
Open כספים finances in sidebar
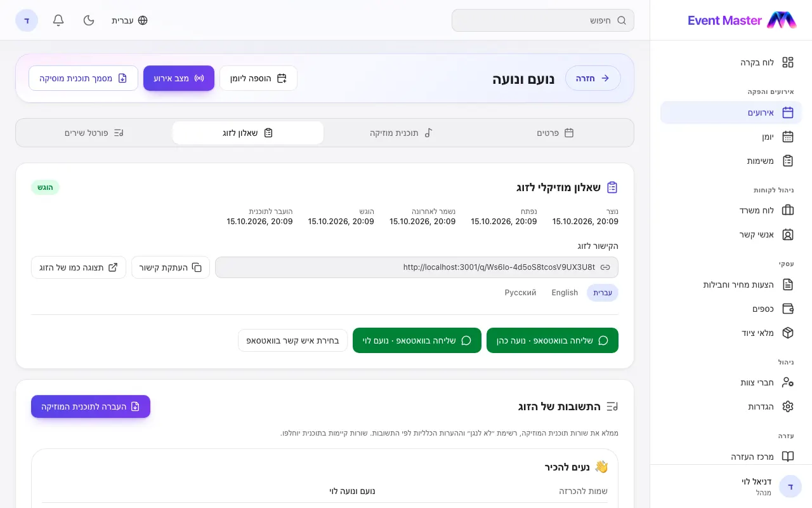coord(731,309)
